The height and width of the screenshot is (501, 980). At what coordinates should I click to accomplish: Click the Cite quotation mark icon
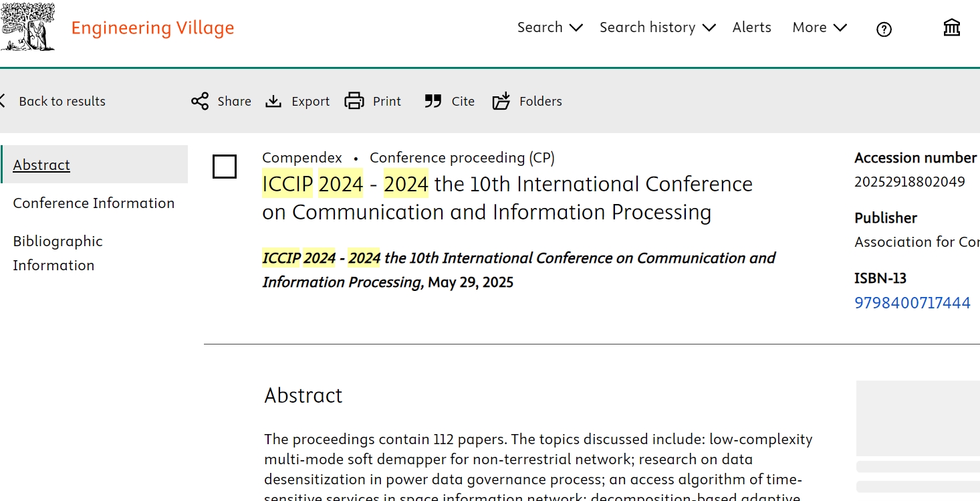433,102
